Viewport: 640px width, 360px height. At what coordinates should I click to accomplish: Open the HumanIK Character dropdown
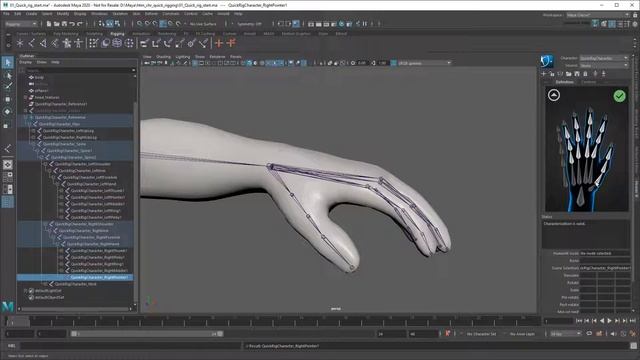point(604,58)
